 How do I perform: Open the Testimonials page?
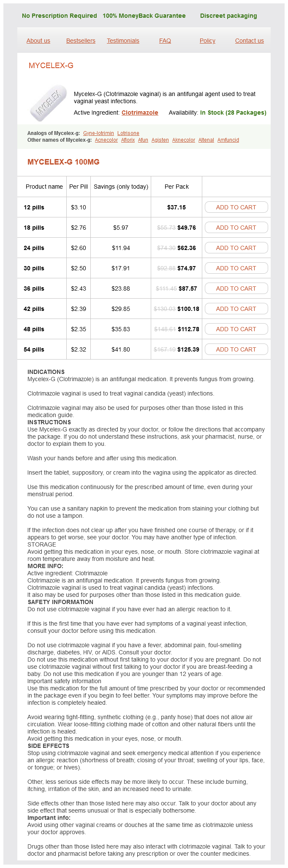click(123, 41)
